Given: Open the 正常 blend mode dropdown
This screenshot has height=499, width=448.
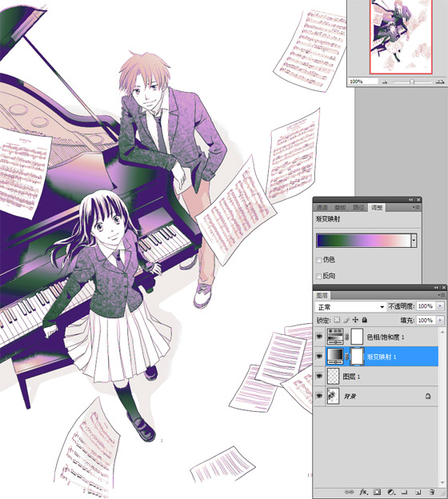Looking at the screenshot, I should [351, 307].
